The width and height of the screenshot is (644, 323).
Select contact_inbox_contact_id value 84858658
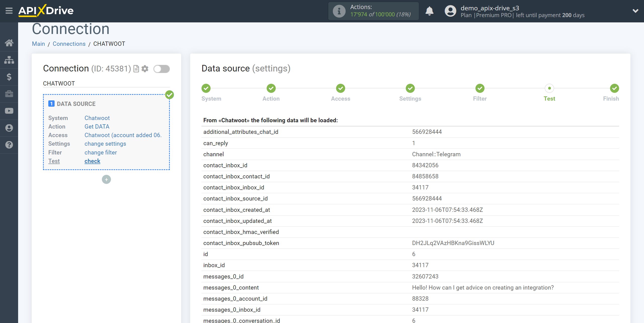(x=425, y=176)
